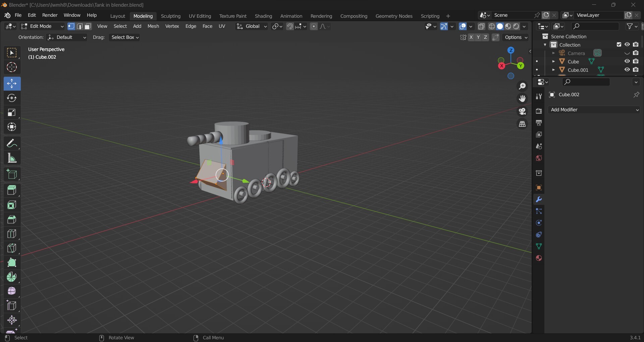Screen dimensions: 644x342
Task: Switch to the Sculpting workspace tab
Action: tap(171, 16)
